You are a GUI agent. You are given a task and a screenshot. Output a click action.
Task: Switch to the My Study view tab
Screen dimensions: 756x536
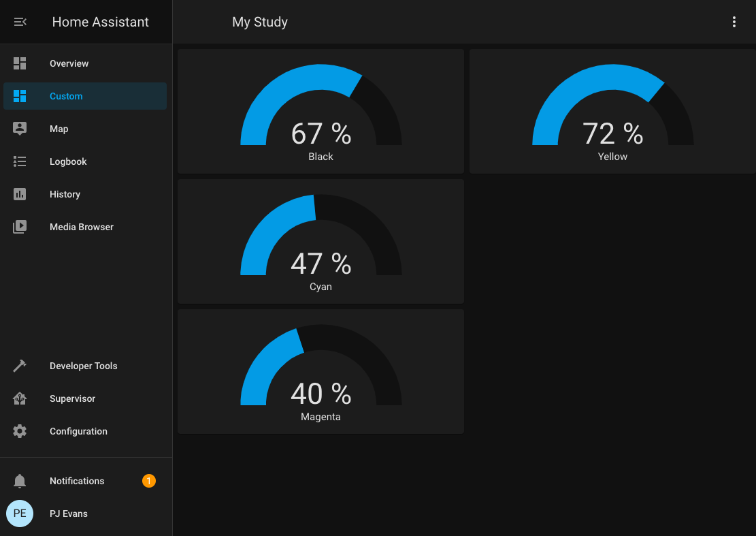coord(260,22)
